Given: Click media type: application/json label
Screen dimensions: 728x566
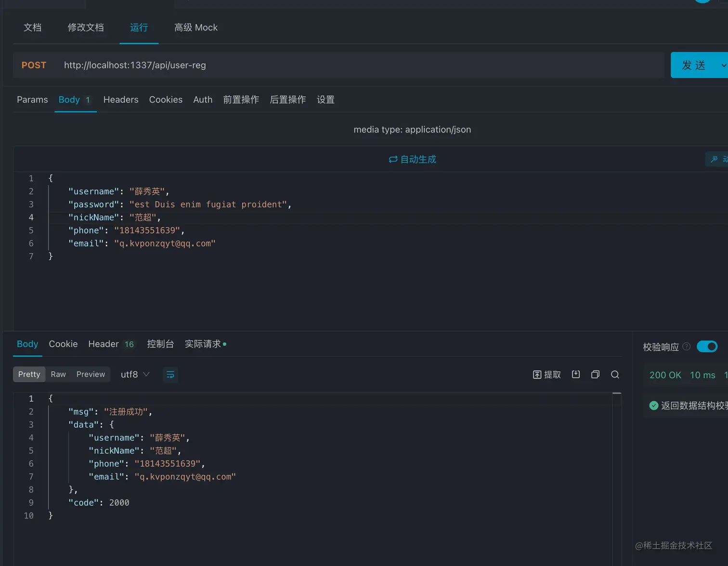Looking at the screenshot, I should pyautogui.click(x=412, y=129).
